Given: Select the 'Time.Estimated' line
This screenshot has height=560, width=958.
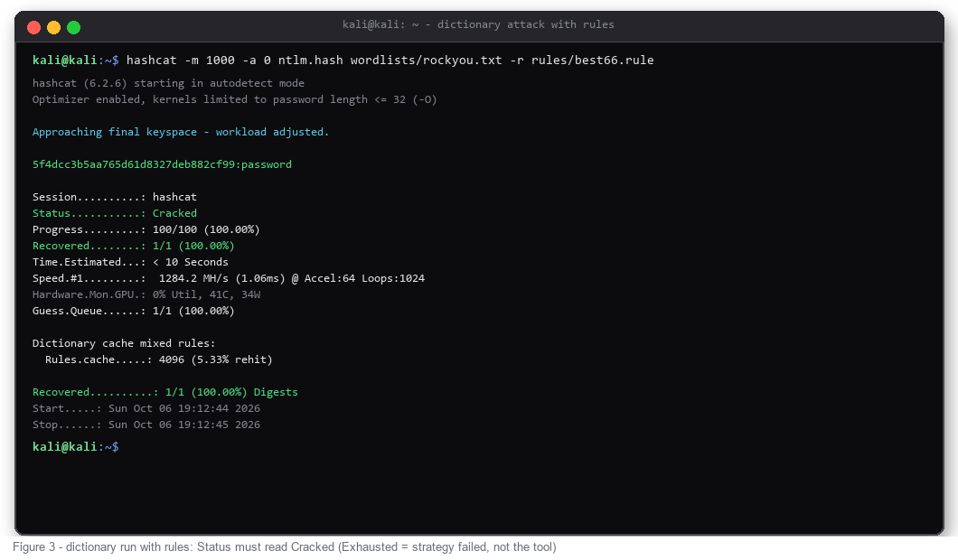Looking at the screenshot, I should tap(130, 262).
